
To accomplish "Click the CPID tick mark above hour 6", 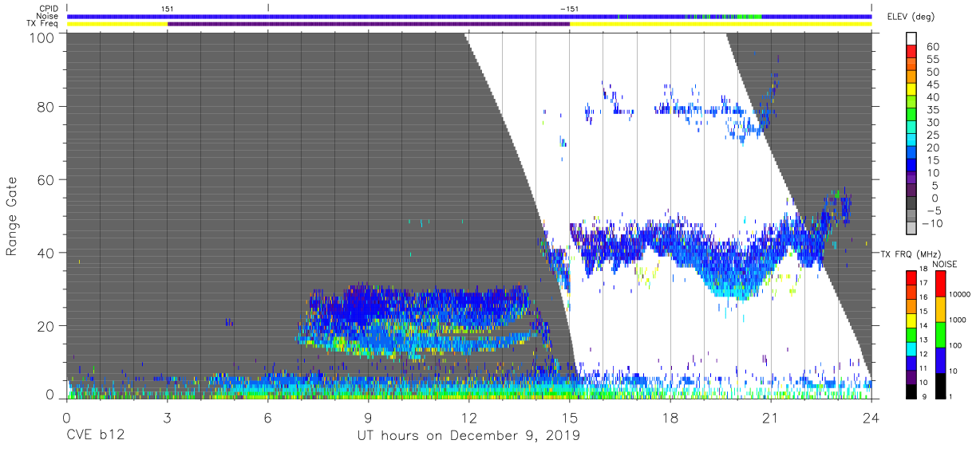I will coord(268,7).
